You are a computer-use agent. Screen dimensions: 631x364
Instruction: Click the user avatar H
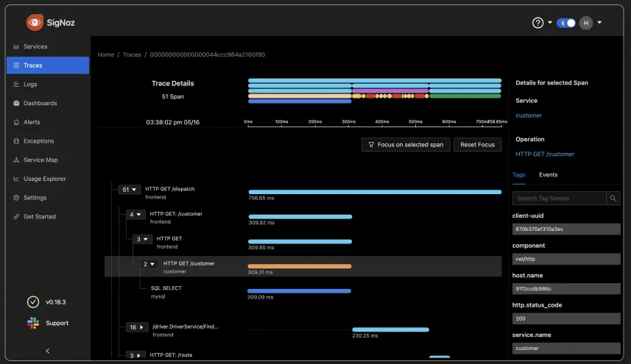click(x=586, y=23)
